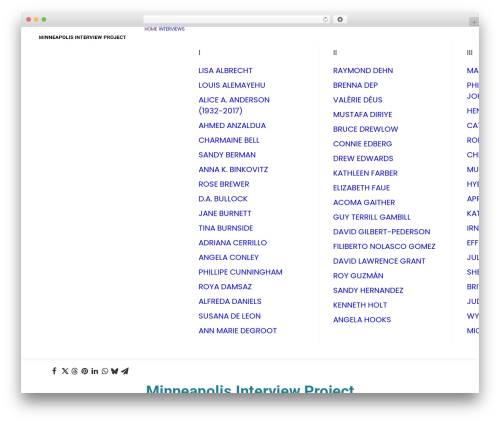Click the Susana De Leon link
500x423 pixels.
tap(230, 316)
